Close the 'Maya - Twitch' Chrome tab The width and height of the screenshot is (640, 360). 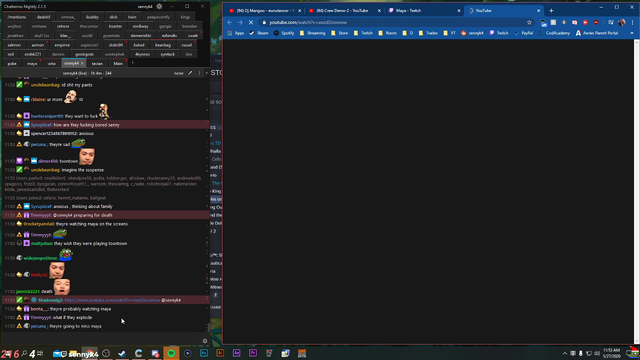pos(459,11)
